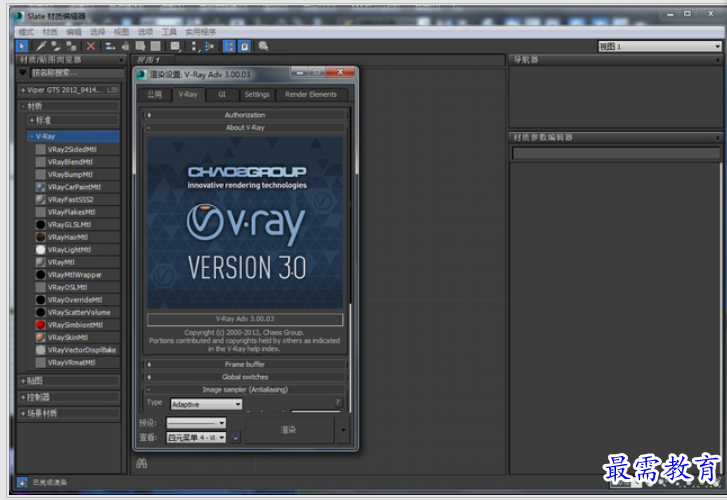Screen dimensions: 727x500
Task: Select the V-Ray tab
Action: tap(188, 94)
